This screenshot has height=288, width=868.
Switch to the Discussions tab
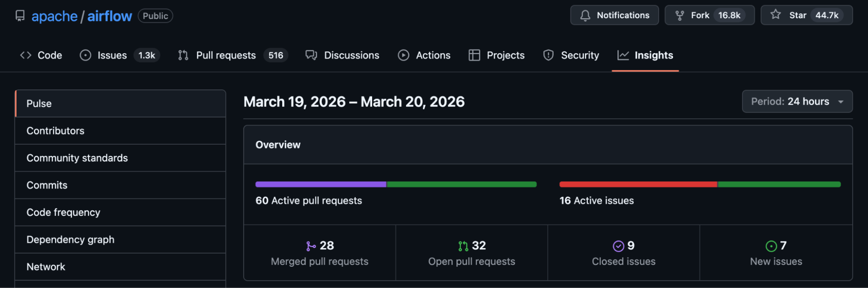click(351, 55)
